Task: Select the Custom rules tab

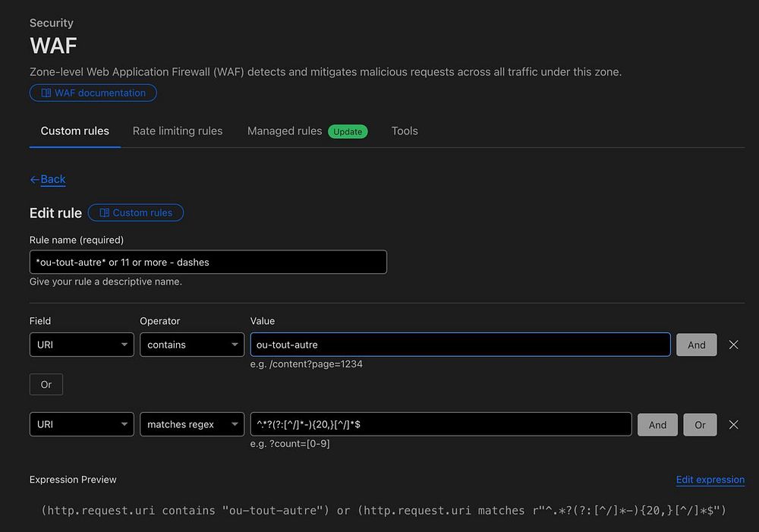Action: [75, 131]
